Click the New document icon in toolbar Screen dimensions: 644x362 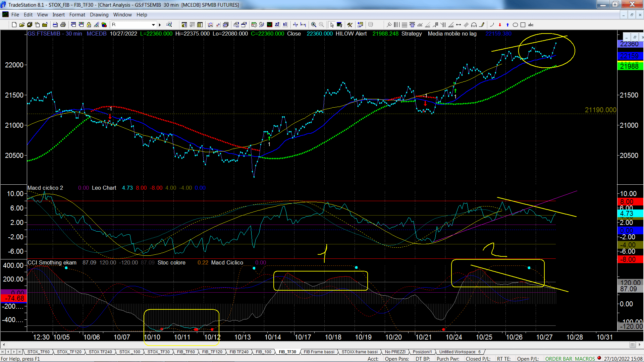(x=14, y=25)
